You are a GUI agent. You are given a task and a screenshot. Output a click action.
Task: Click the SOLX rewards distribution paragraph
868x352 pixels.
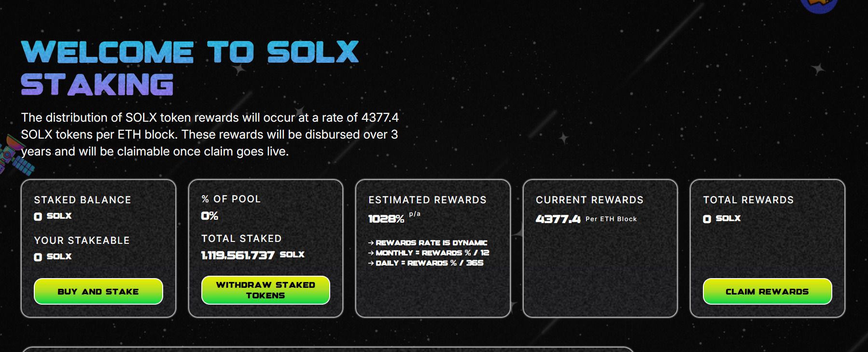click(210, 134)
